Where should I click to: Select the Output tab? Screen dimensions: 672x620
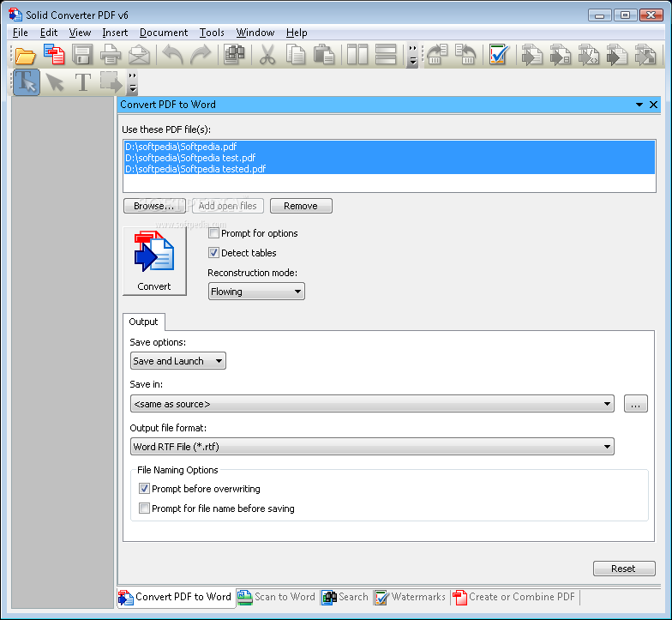point(144,322)
